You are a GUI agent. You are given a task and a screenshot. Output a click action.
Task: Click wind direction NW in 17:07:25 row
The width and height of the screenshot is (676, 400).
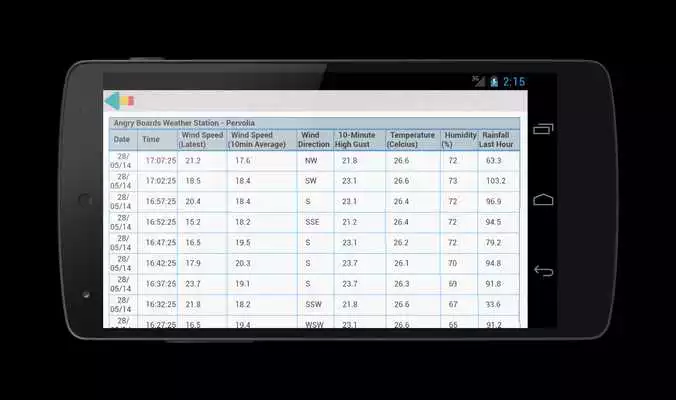pyautogui.click(x=311, y=160)
